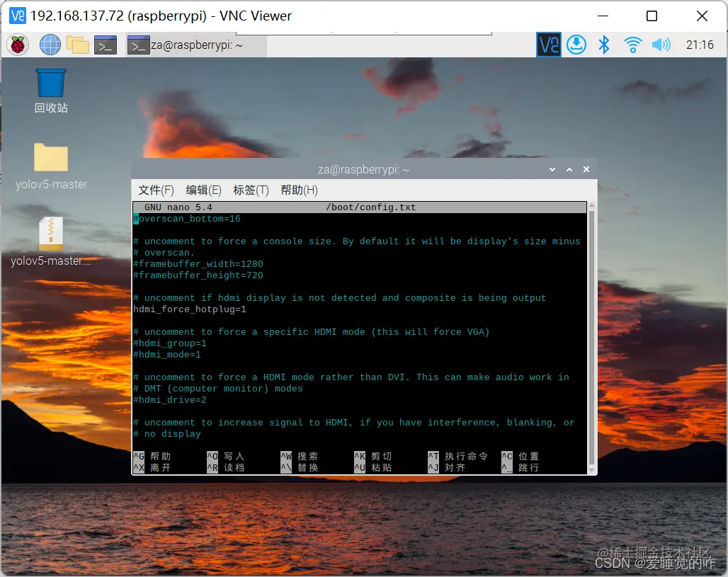The image size is (728, 577).
Task: Click the ^R 读档 nano shortcut
Action: tap(226, 467)
